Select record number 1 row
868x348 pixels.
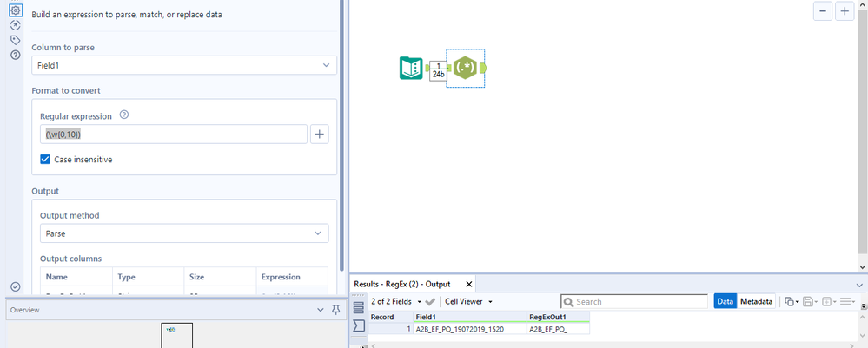coord(391,329)
